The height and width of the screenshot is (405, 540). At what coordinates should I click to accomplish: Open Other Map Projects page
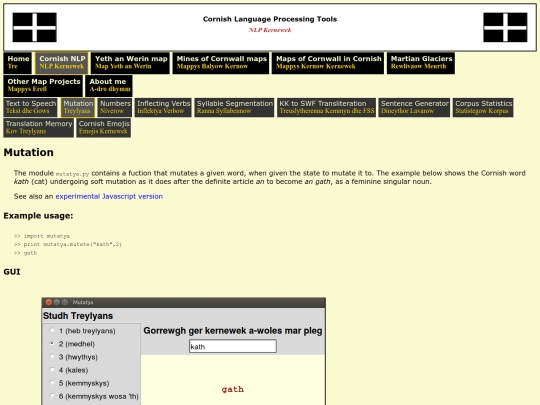click(43, 85)
